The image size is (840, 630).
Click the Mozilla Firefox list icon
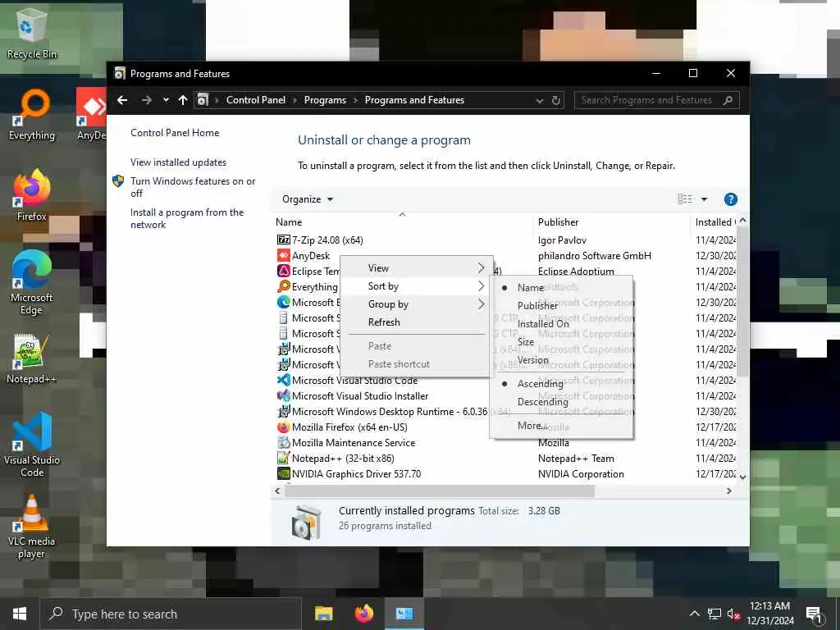[x=283, y=427]
